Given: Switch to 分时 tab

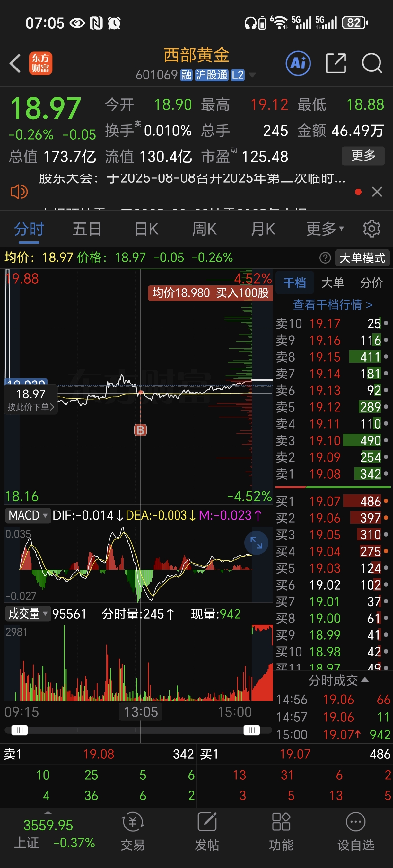Looking at the screenshot, I should click(29, 229).
